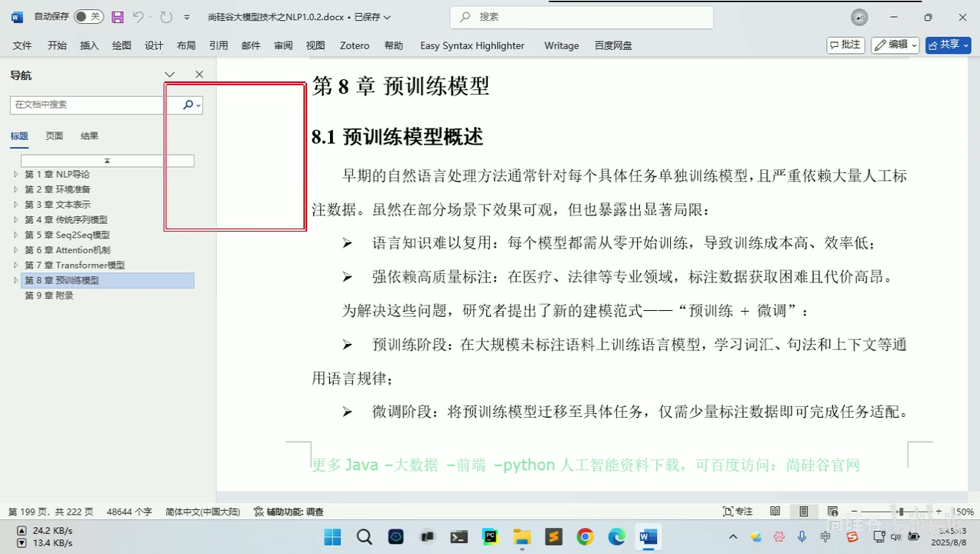Click the user account avatar icon
This screenshot has width=980, height=554.
pyautogui.click(x=859, y=17)
